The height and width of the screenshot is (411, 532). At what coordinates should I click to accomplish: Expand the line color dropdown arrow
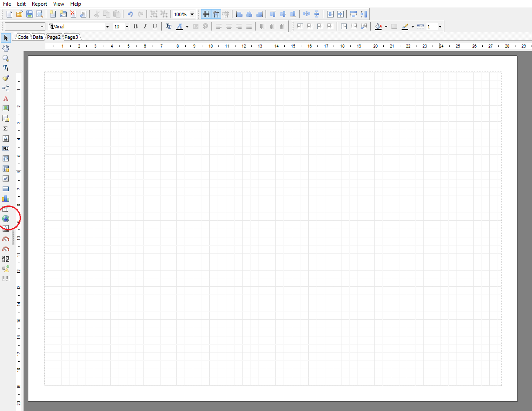pos(413,27)
